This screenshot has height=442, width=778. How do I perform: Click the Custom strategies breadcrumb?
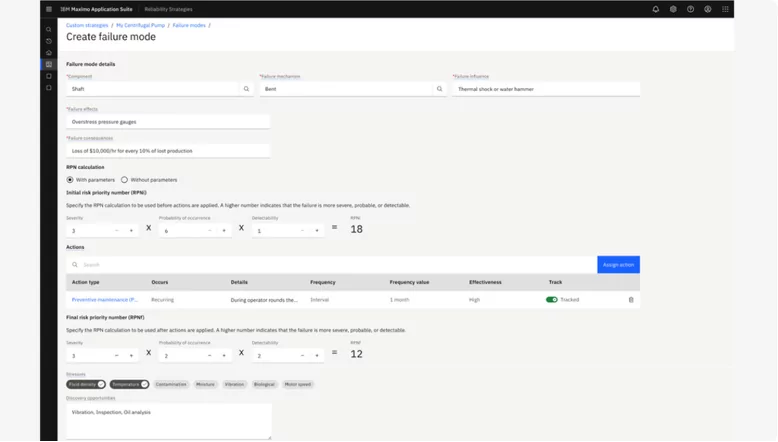click(x=87, y=25)
